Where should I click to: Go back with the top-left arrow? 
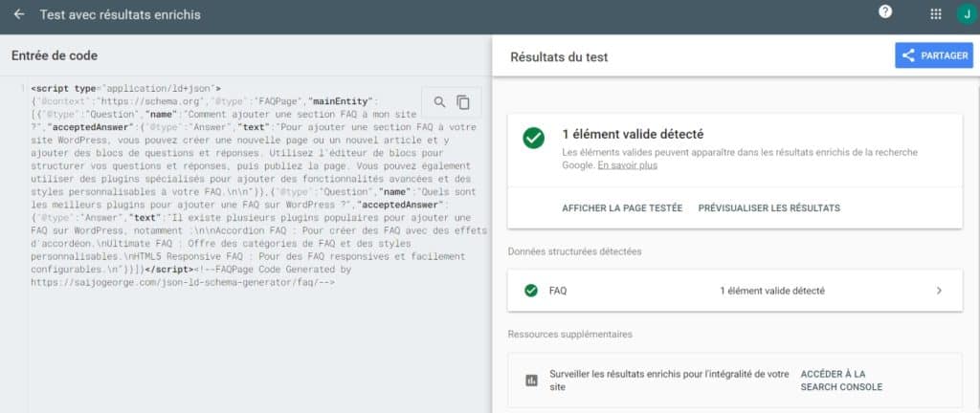coord(19,14)
